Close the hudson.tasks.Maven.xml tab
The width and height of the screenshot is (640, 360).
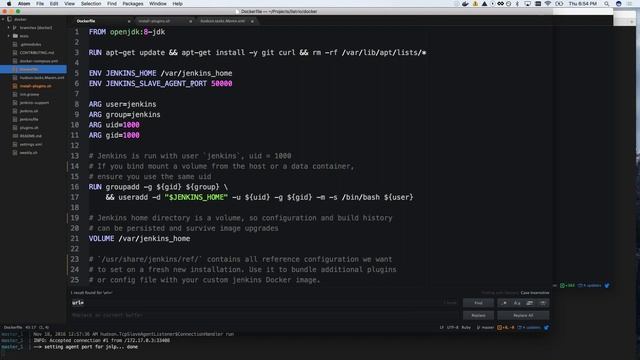tap(252, 21)
